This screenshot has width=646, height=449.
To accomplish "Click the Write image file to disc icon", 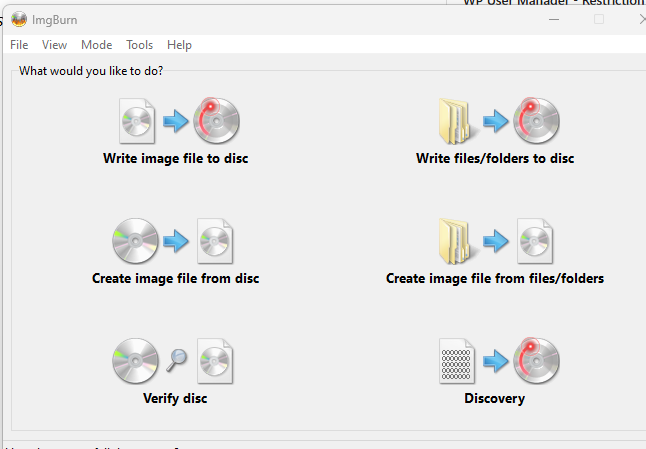I will click(180, 121).
